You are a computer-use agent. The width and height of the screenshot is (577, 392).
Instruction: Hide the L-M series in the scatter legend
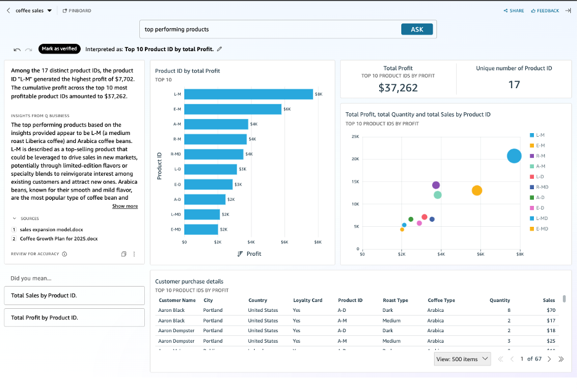[536, 135]
